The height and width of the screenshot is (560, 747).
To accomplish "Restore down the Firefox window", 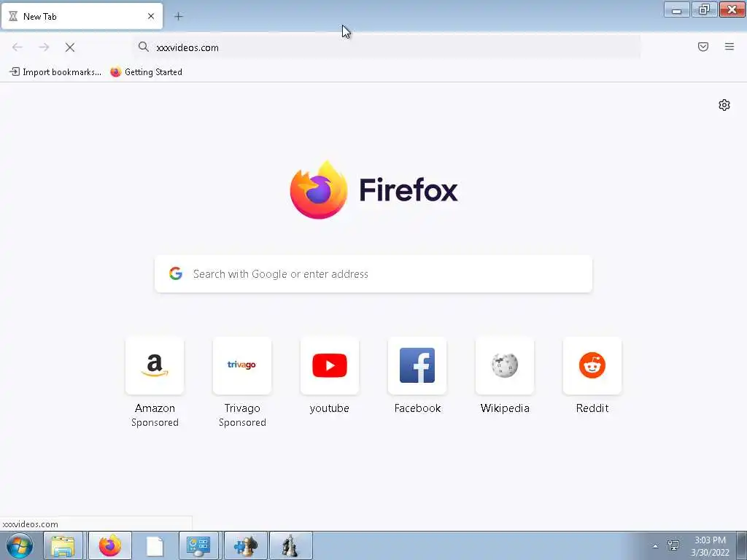I will (x=704, y=9).
